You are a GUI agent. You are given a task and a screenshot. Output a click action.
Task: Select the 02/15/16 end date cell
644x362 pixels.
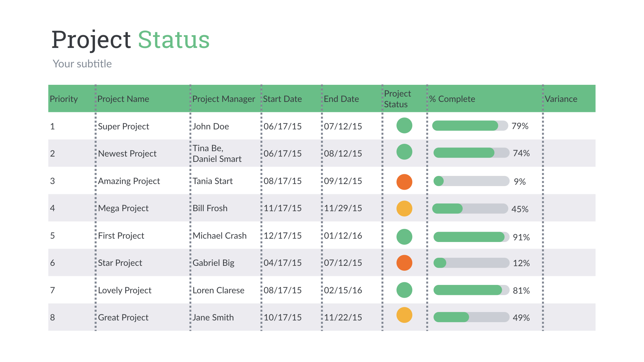[x=343, y=290]
